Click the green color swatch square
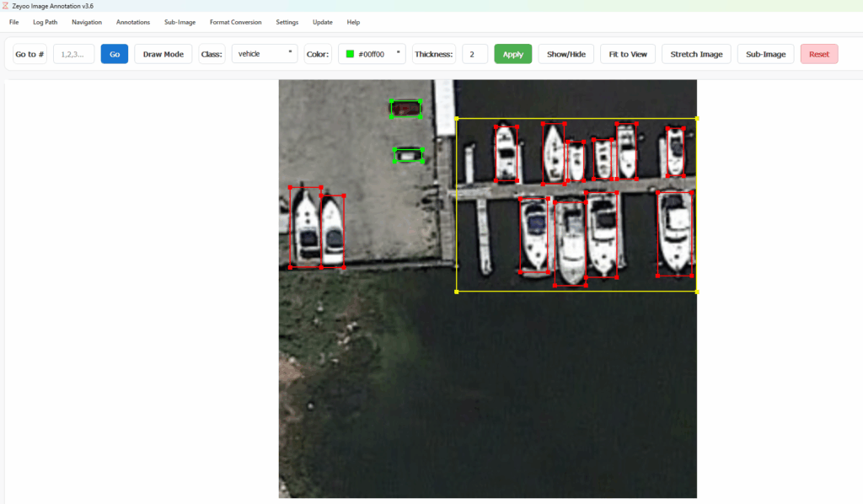Screen dimensions: 863x504 [350, 54]
